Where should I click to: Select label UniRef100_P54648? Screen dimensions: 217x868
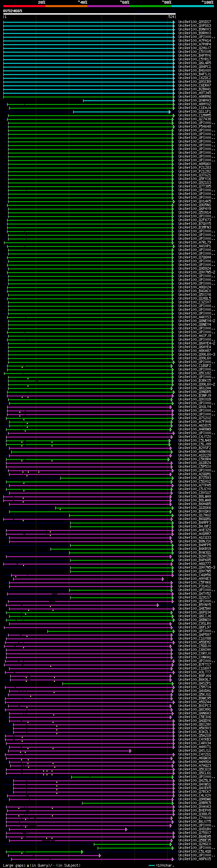point(195,127)
